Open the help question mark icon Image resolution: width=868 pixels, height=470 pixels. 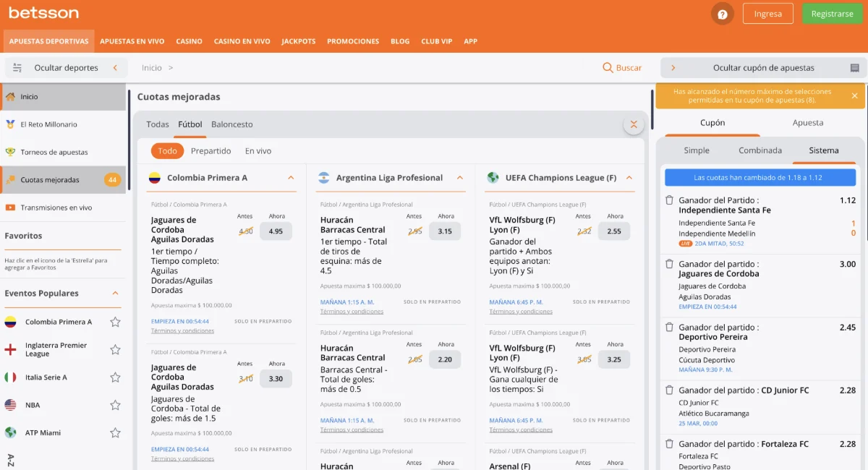pos(722,14)
